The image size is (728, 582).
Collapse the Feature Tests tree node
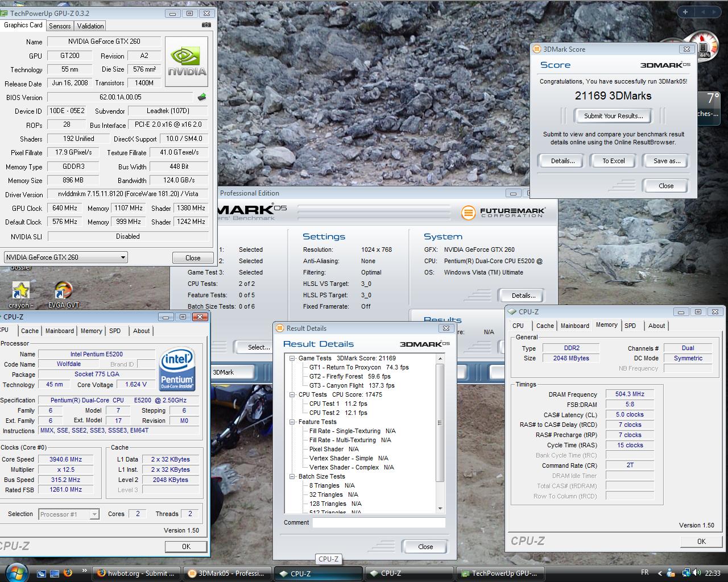(292, 422)
